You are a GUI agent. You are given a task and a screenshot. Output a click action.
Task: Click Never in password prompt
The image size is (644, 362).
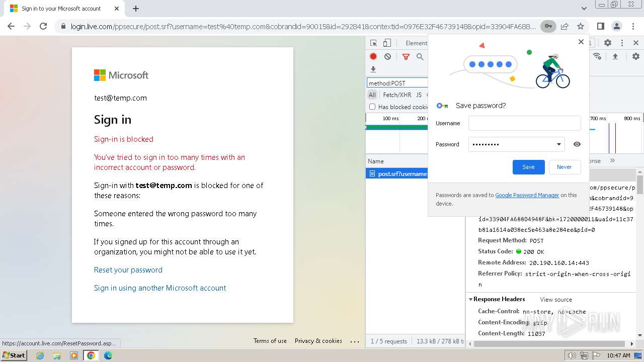[x=564, y=167]
